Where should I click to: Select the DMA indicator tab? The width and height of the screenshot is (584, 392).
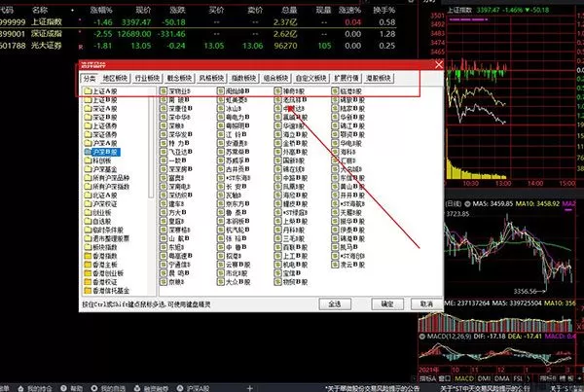pyautogui.click(x=502, y=378)
